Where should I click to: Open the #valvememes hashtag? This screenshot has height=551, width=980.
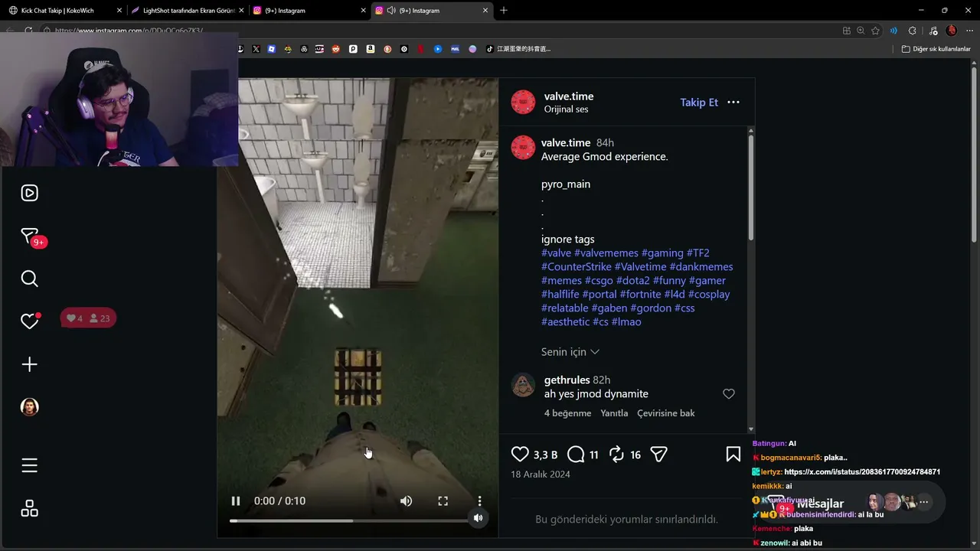(606, 253)
